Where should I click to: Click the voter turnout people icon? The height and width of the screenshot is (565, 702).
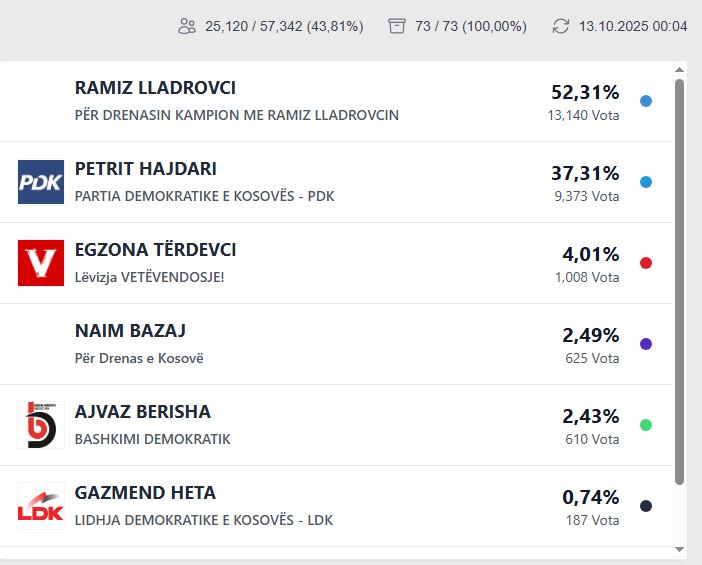[x=187, y=26]
